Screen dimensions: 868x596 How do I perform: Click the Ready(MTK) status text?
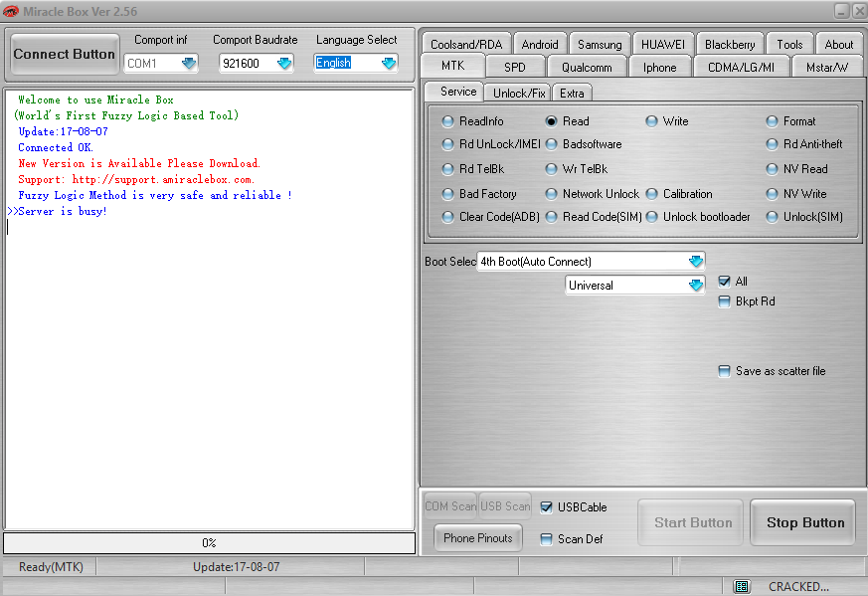(x=51, y=566)
